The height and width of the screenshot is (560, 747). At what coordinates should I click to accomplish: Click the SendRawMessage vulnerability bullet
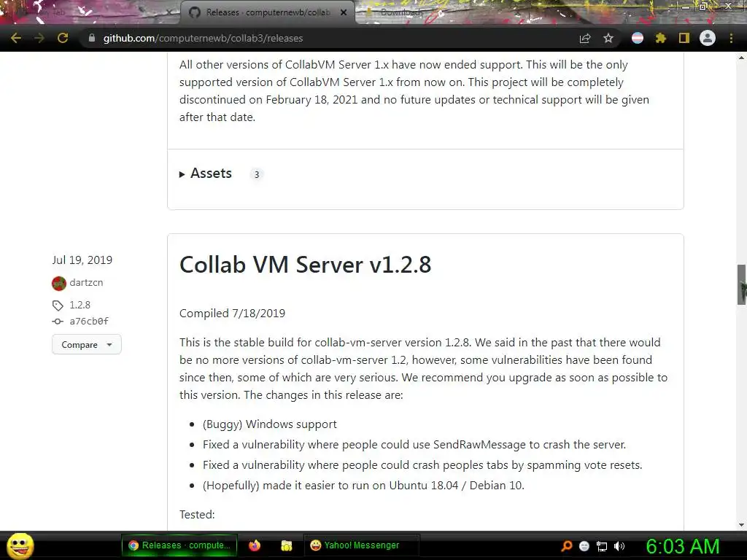[414, 444]
